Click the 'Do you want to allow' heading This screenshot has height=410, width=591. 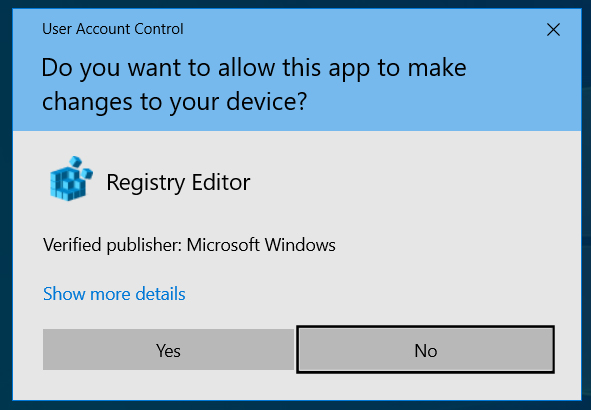point(254,85)
